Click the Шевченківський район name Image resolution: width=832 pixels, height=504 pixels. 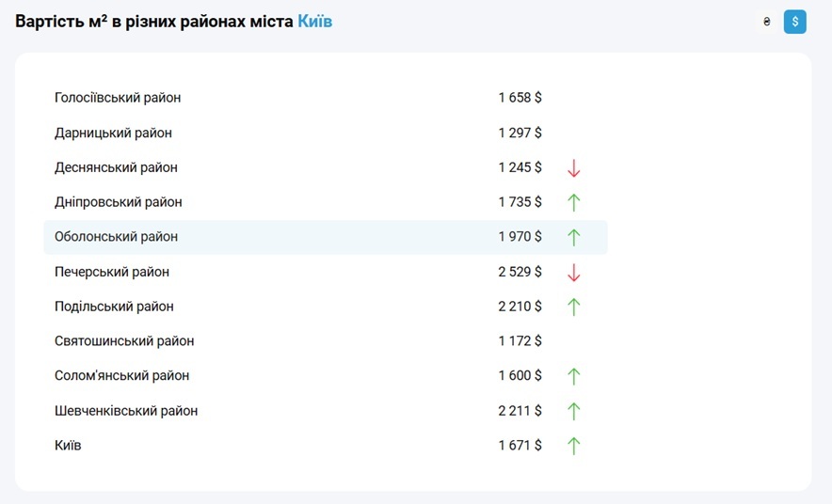point(126,411)
